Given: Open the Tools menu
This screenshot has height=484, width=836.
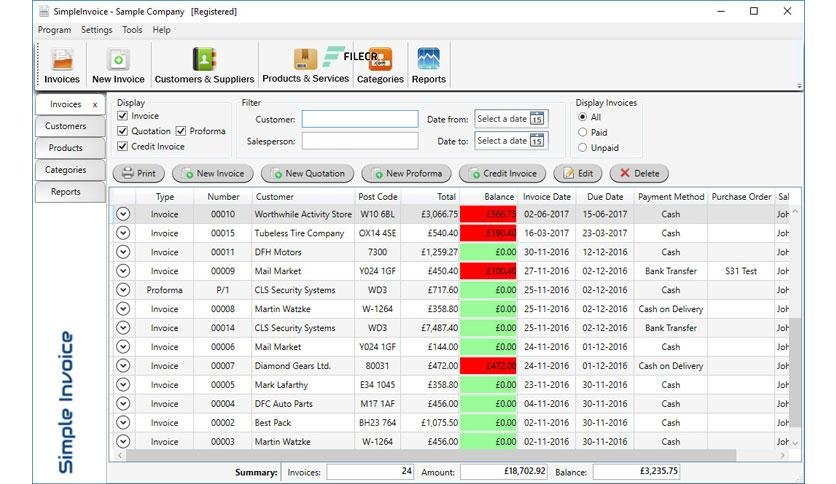Looking at the screenshot, I should coord(132,30).
